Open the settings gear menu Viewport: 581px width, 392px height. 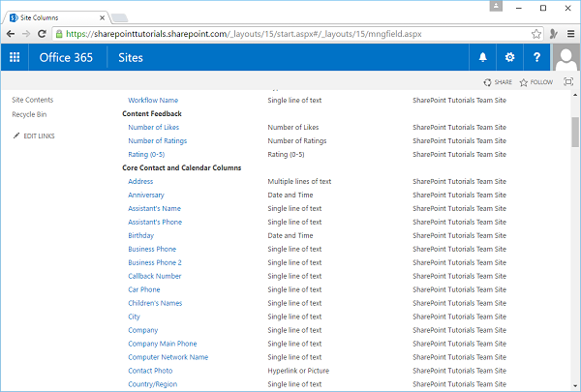509,57
